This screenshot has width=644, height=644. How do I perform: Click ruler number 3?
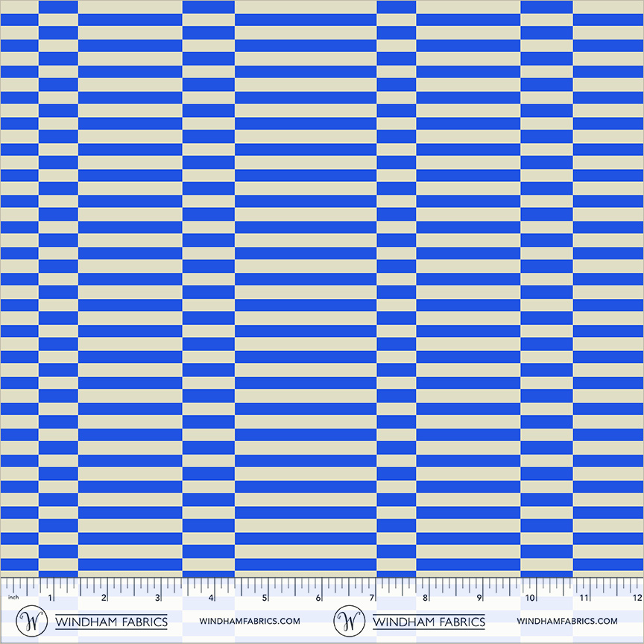click(x=157, y=598)
